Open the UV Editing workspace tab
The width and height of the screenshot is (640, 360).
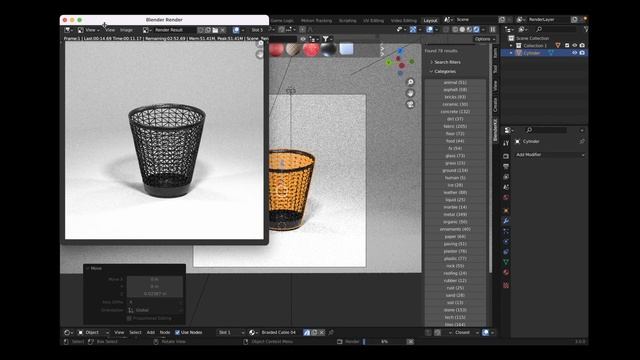[x=373, y=20]
